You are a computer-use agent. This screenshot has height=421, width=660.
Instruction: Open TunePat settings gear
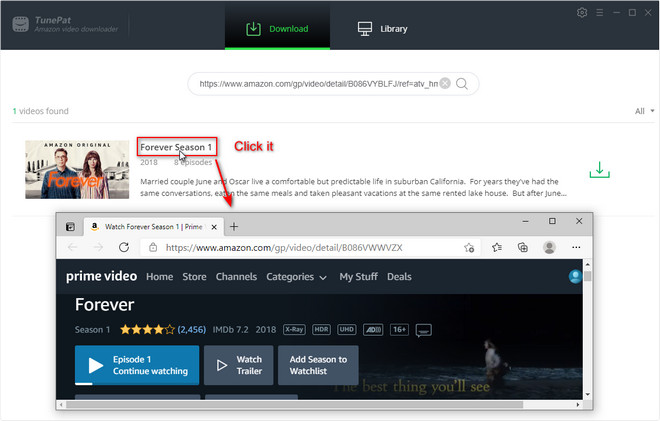(x=583, y=12)
